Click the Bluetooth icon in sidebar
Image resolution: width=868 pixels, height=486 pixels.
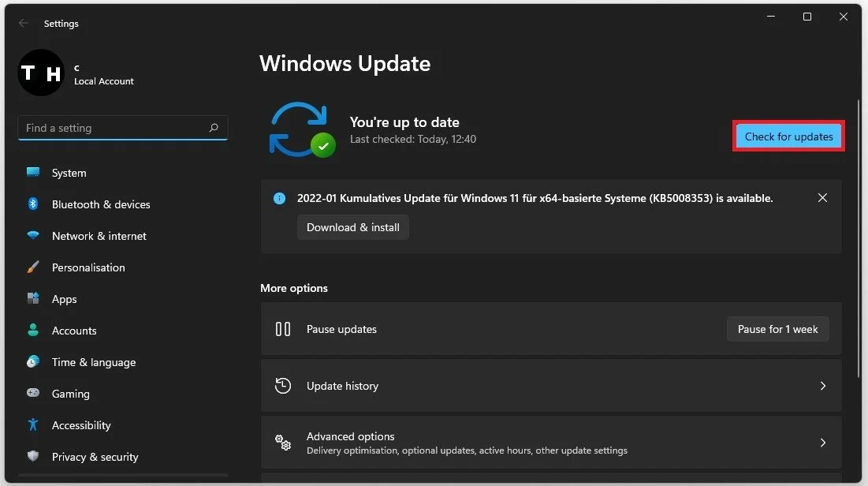point(33,204)
